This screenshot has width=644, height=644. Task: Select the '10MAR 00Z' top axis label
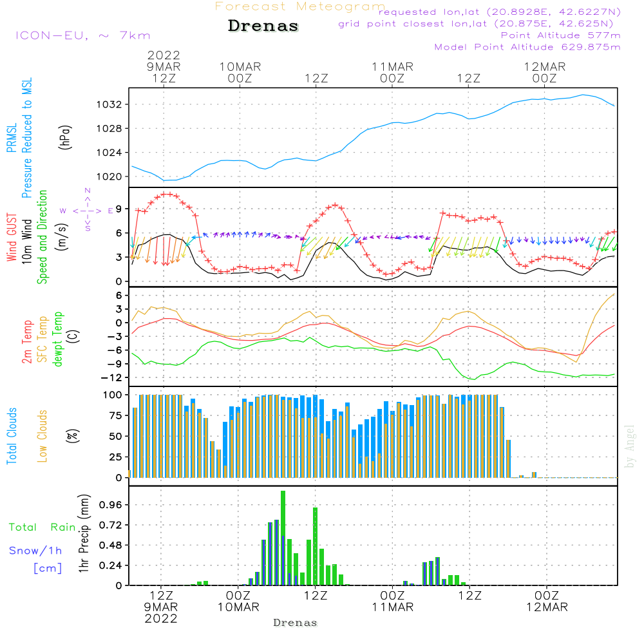pos(240,72)
